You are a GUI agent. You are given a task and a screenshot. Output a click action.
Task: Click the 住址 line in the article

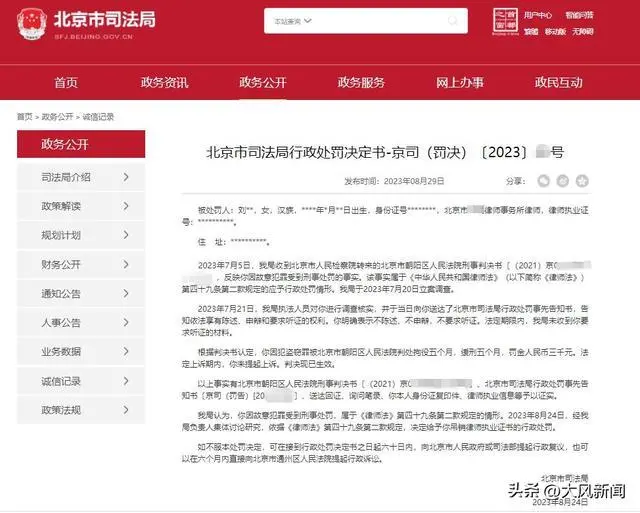click(233, 242)
